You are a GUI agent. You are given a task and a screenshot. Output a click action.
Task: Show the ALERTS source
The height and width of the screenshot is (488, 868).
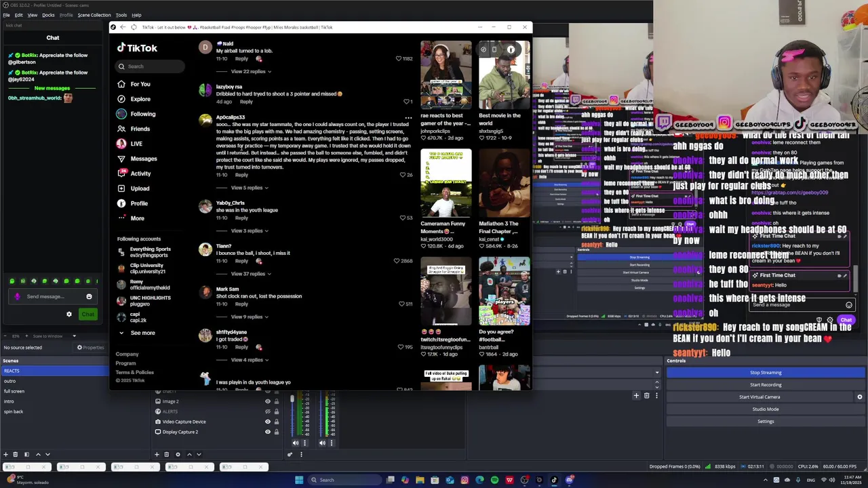click(x=267, y=411)
